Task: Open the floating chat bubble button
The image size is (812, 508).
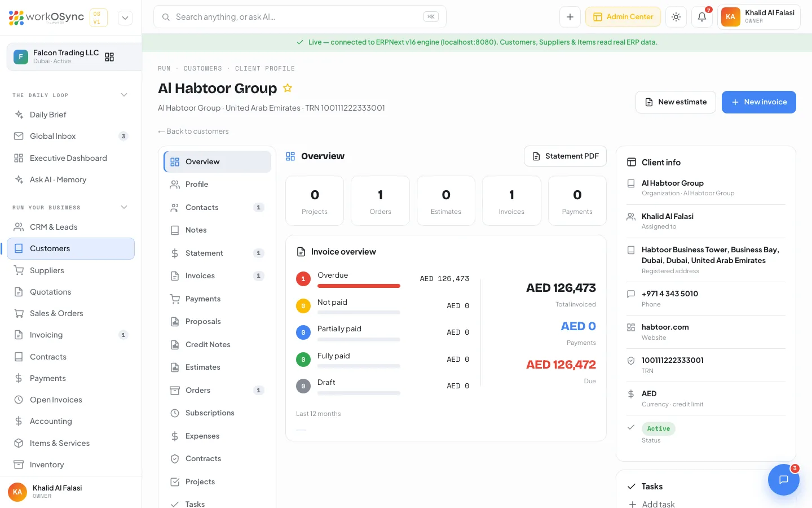Action: [x=784, y=480]
